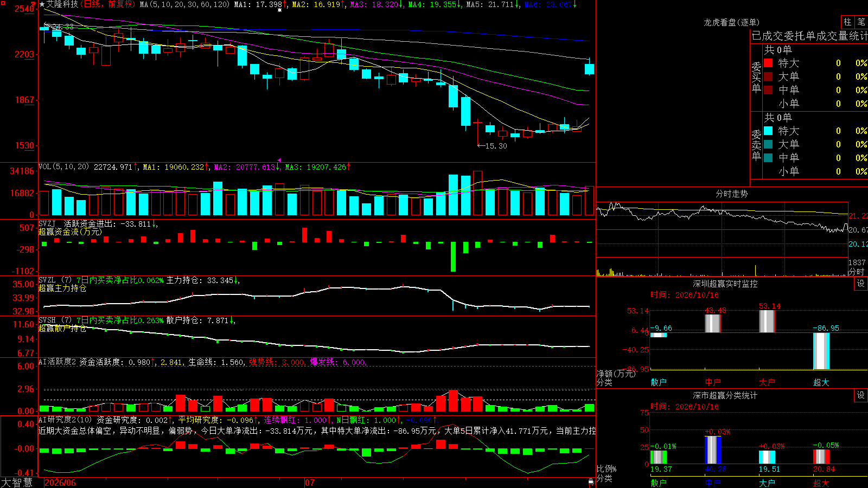
Task: Switch 龙虎看盘 to 笔 tick view
Action: (x=861, y=22)
